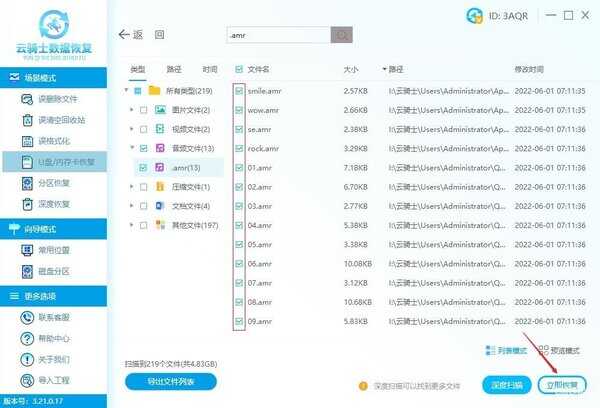This screenshot has width=600, height=408.
Task: Toggle the select-all 文件名 header checkbox
Action: pyautogui.click(x=239, y=69)
